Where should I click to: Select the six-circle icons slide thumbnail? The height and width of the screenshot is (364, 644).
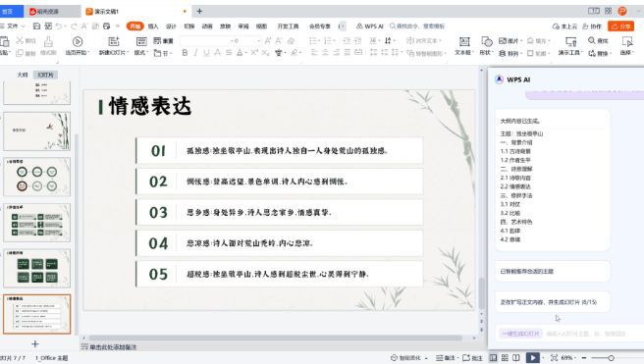(x=37, y=177)
